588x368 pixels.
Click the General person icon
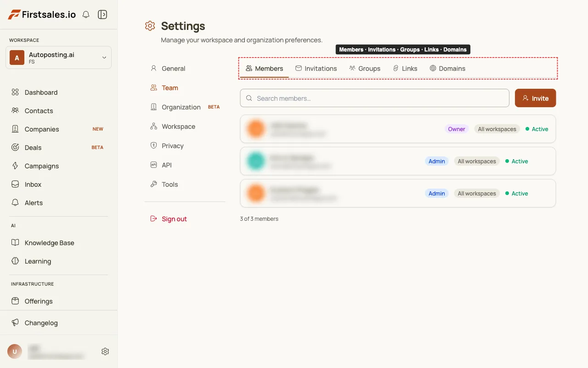(154, 68)
